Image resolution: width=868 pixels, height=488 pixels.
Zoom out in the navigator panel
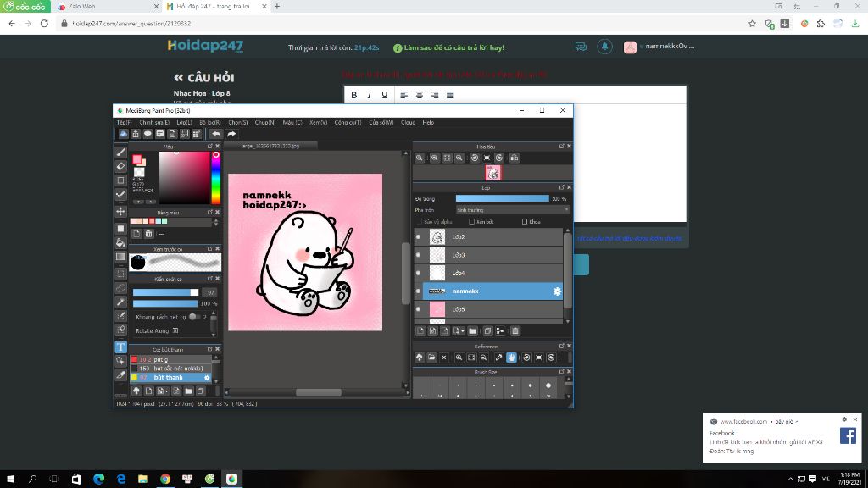click(459, 158)
